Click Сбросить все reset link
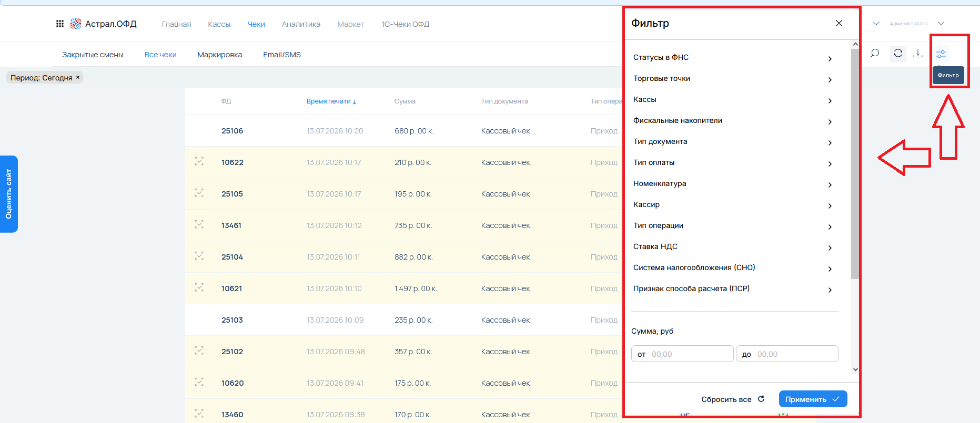Image resolution: width=980 pixels, height=423 pixels. tap(733, 399)
